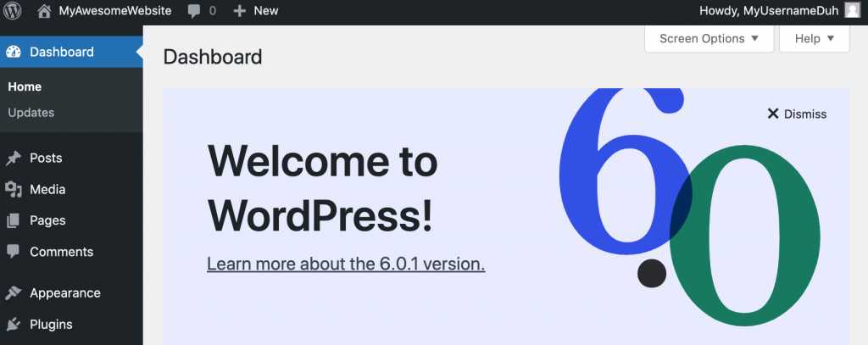
Task: Click Learn more about the 6.0.1 version
Action: 346,264
